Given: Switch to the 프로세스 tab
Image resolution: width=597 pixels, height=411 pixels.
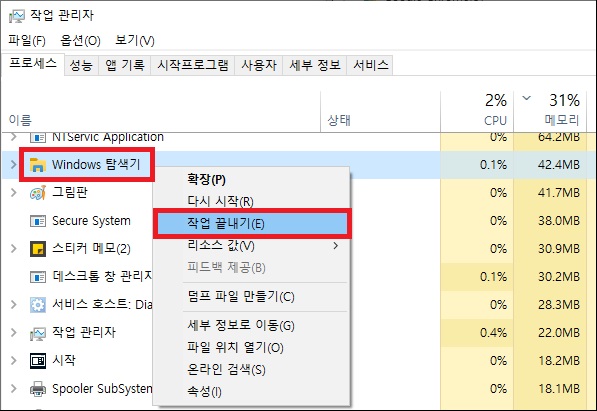Looking at the screenshot, I should pyautogui.click(x=33, y=64).
